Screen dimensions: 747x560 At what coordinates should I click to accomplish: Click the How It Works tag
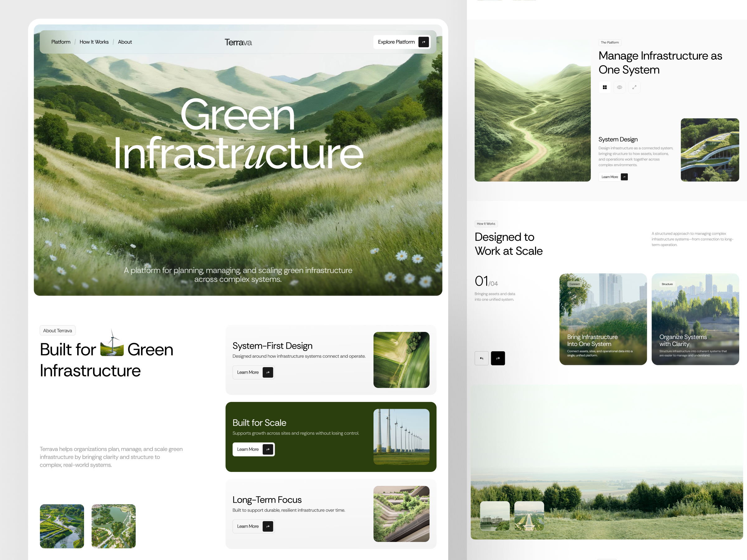tap(486, 224)
